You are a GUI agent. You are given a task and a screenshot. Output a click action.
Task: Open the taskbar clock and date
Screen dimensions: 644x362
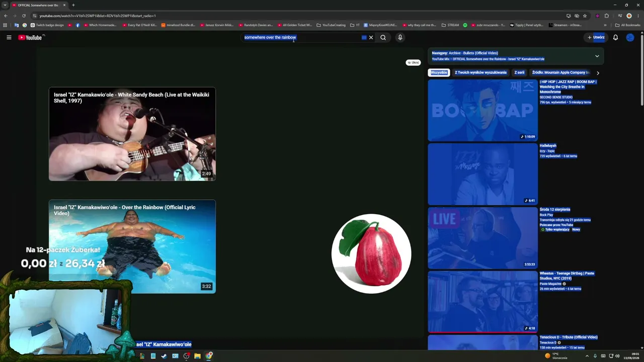[x=631, y=356]
